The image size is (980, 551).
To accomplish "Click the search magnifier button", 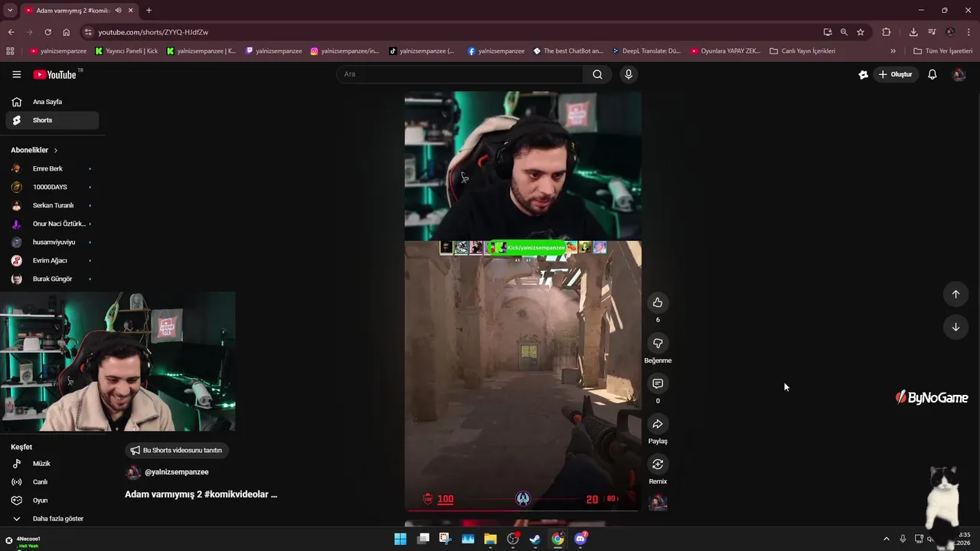I will point(597,74).
